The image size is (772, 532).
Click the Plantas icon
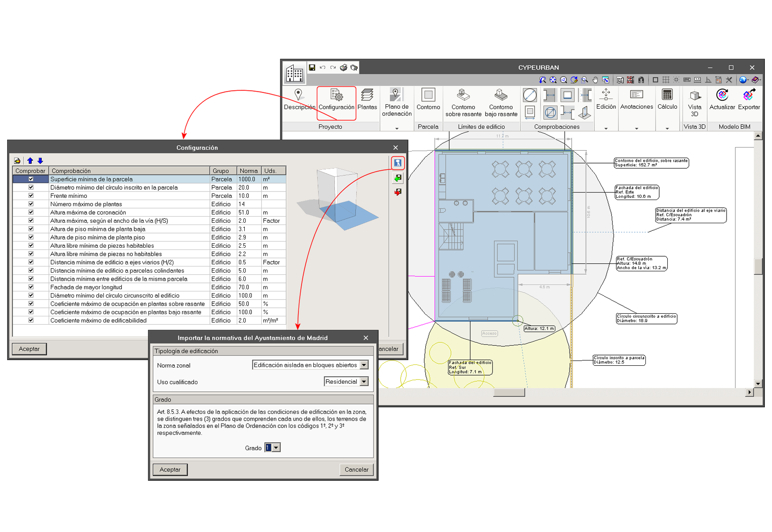click(x=367, y=100)
